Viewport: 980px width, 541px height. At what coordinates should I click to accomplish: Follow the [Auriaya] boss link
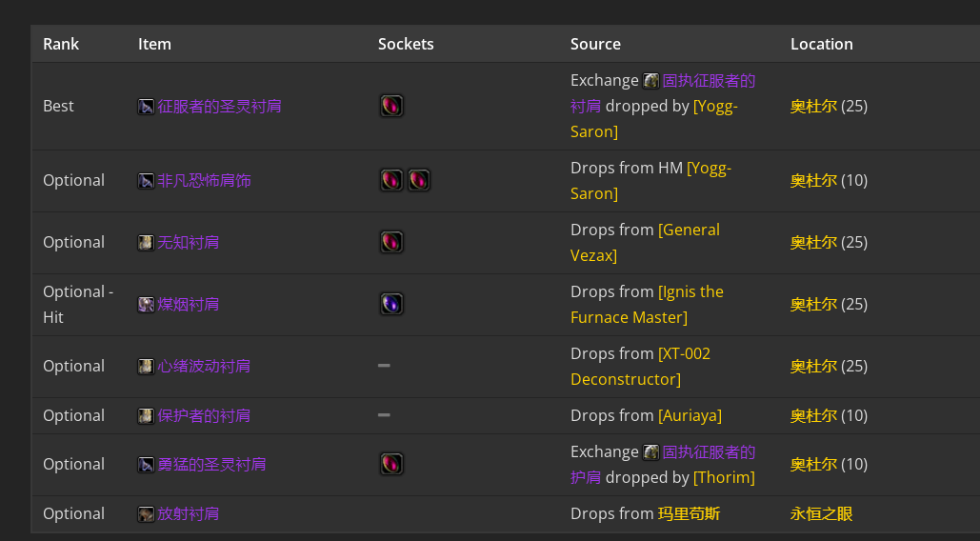[x=690, y=416]
